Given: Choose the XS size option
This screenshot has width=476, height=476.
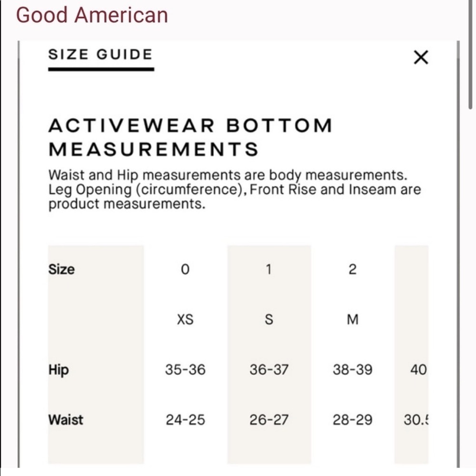Looking at the screenshot, I should pyautogui.click(x=185, y=320).
